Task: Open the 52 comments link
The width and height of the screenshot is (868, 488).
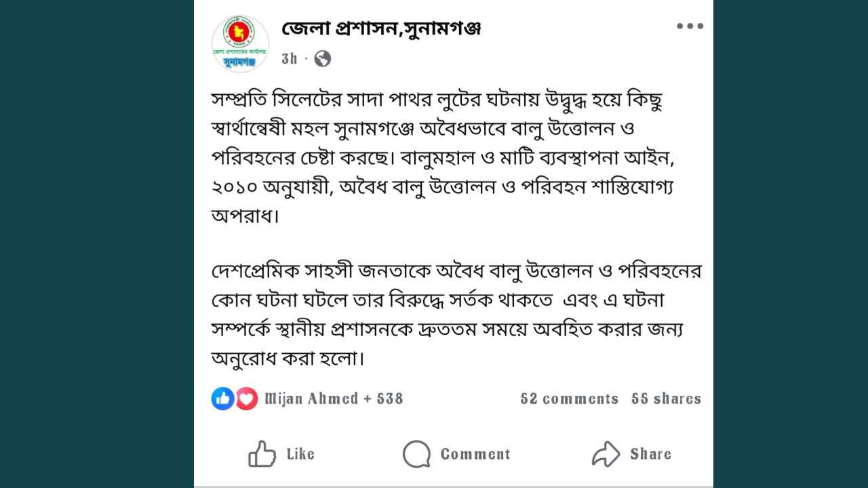Action: (569, 399)
